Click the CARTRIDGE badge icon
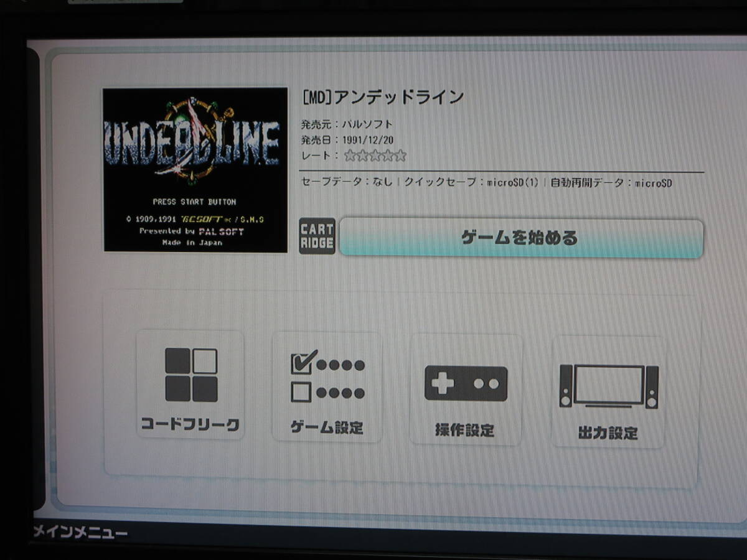Viewport: 747px width, 560px height. point(317,236)
